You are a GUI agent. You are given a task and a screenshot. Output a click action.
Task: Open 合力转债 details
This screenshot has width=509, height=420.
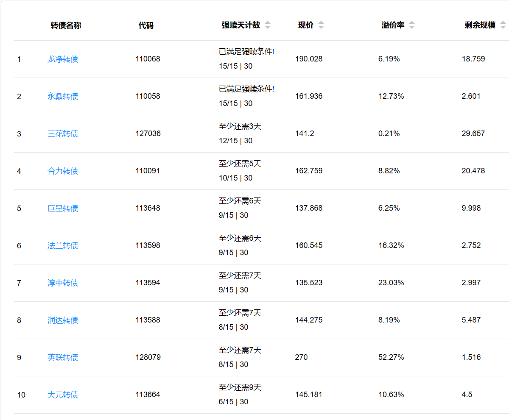click(x=63, y=171)
